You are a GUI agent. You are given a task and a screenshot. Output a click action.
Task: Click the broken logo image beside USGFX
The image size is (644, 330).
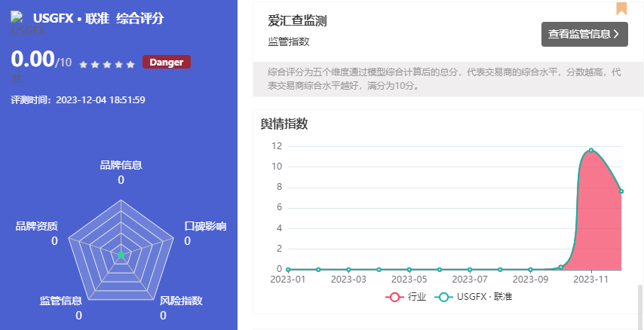[17, 17]
